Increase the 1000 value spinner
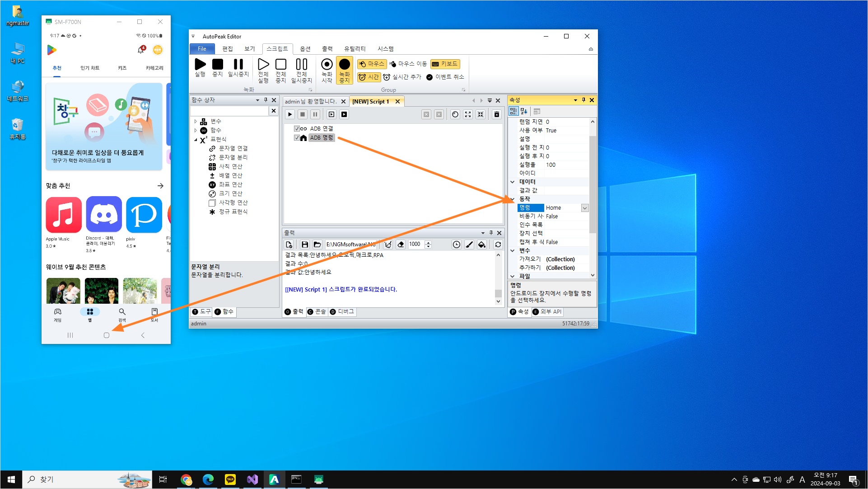The image size is (868, 489). pos(428,242)
